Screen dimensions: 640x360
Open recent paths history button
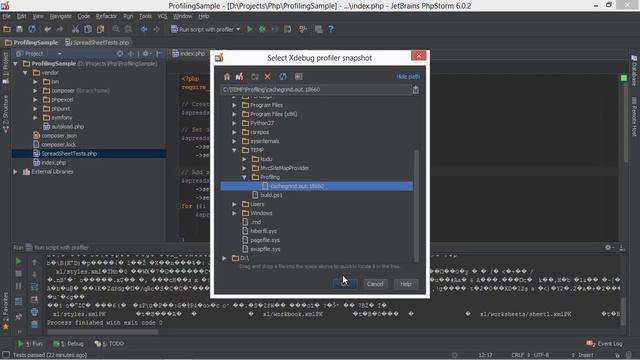416,90
